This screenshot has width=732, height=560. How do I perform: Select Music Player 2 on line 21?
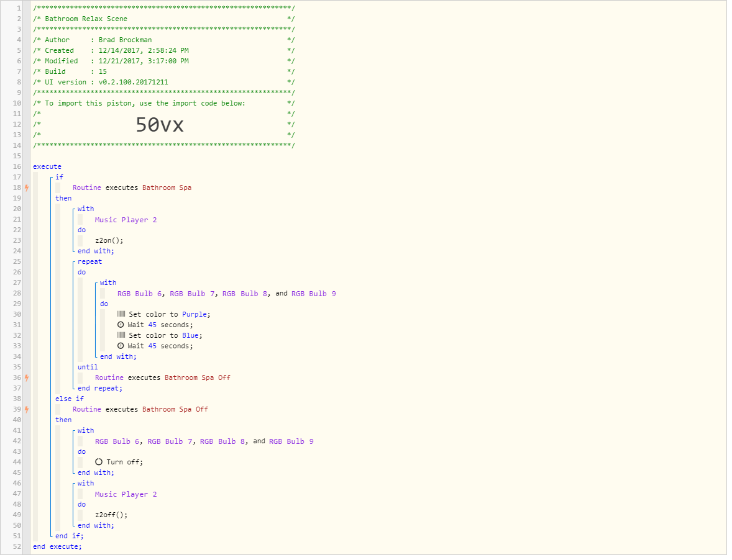coord(126,220)
